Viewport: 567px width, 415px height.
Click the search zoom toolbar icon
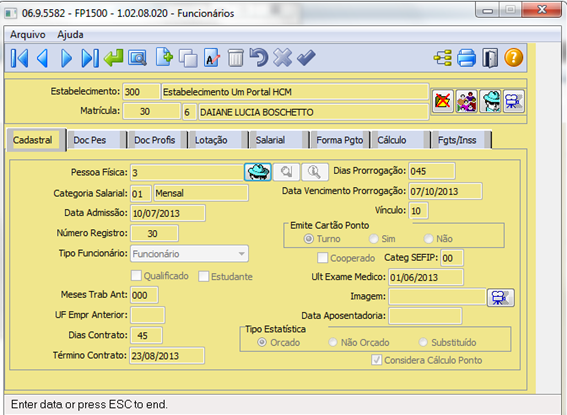(137, 58)
